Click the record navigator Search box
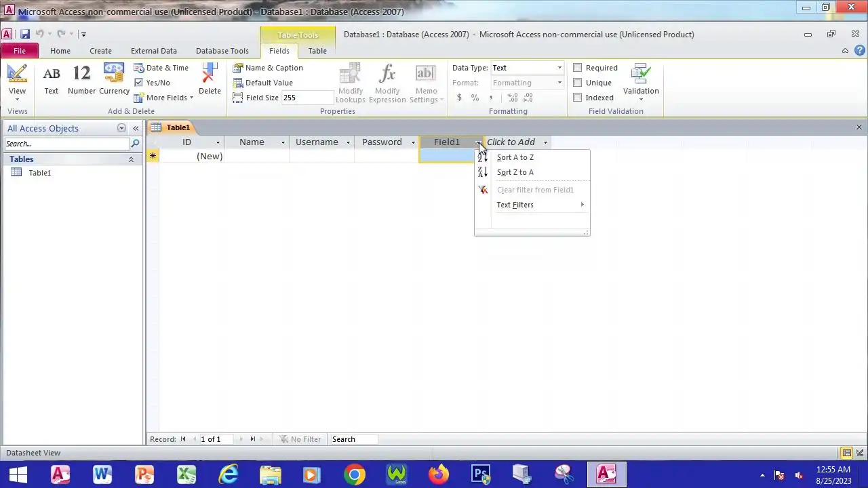Viewport: 868px width, 488px height. coord(353,439)
